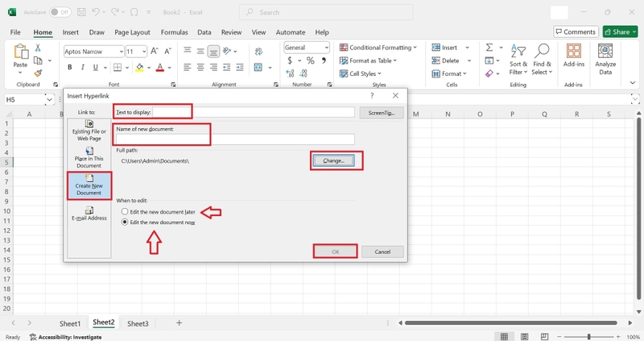Click the Borders icon
The width and height of the screenshot is (644, 341).
point(118,67)
